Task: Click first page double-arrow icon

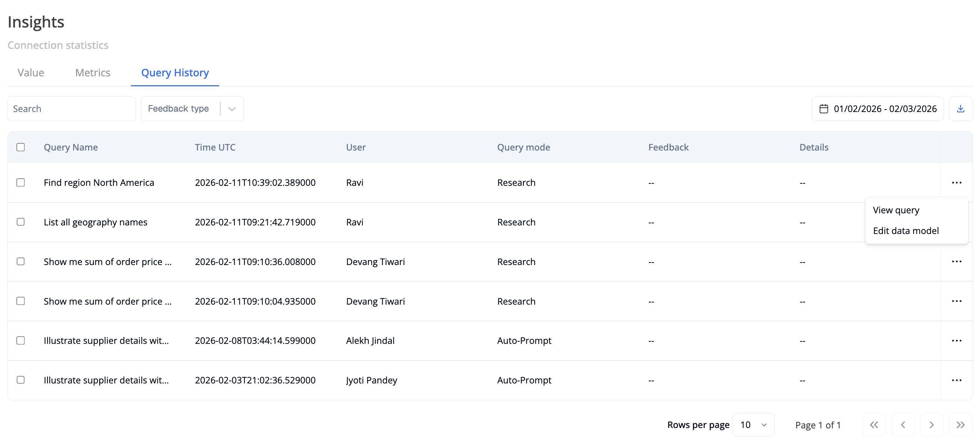Action: coord(874,425)
